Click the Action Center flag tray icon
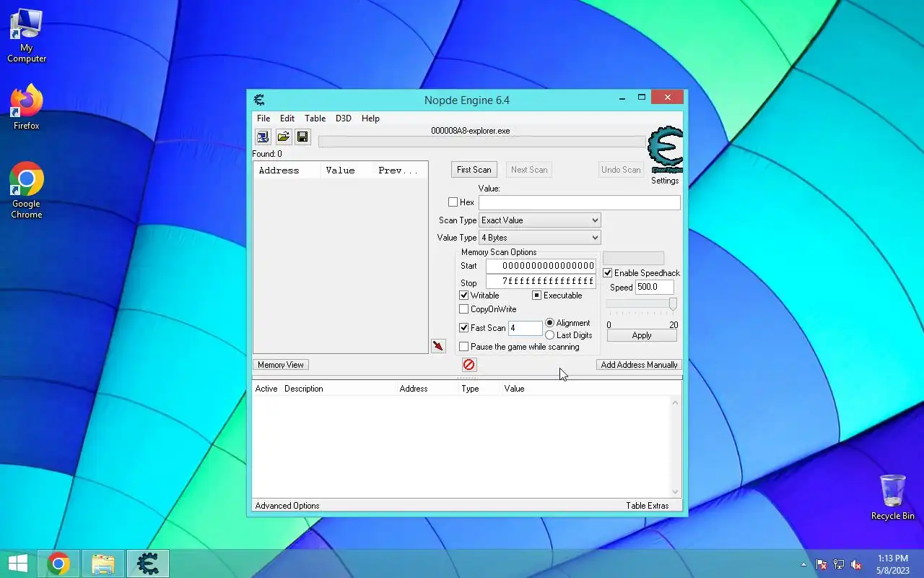 821,564
